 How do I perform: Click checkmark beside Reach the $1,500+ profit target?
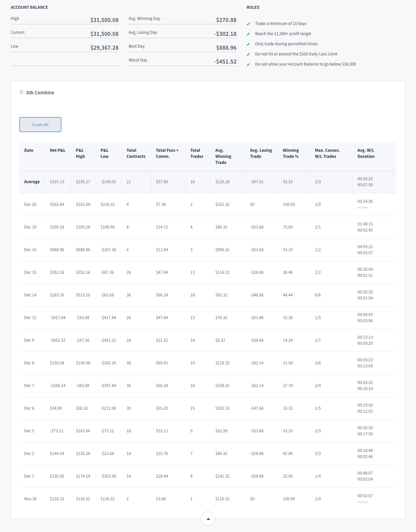(248, 34)
